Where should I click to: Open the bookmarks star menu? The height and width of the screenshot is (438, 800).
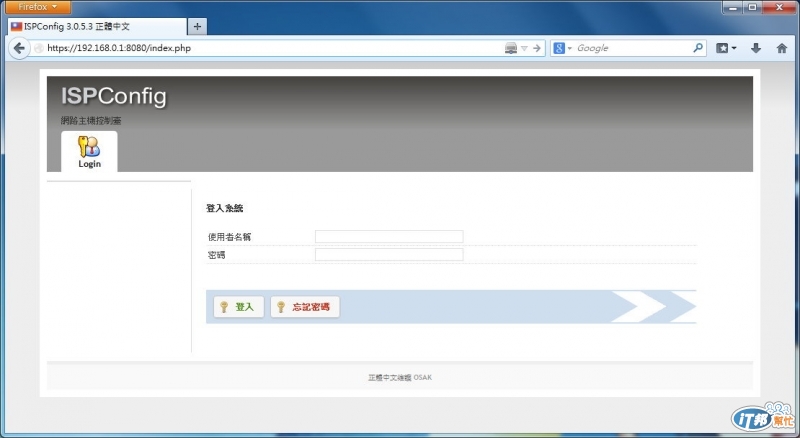pyautogui.click(x=726, y=48)
